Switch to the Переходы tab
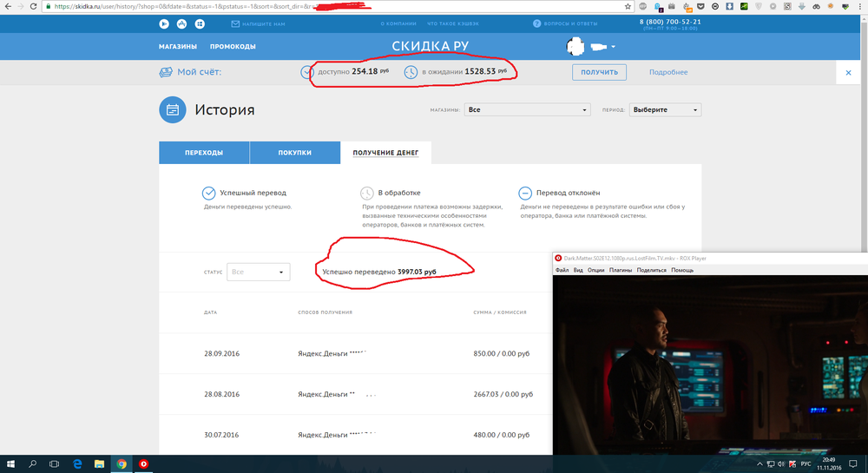Screen dimensions: 868x473 (204, 153)
